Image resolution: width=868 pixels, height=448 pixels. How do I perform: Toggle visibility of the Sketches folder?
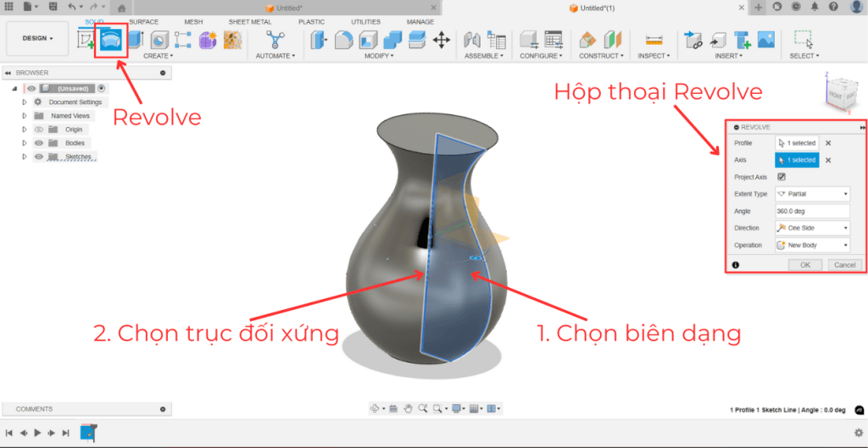click(x=38, y=157)
